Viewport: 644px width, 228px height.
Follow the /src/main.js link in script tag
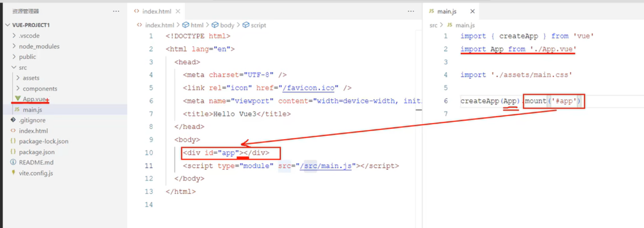pos(326,166)
